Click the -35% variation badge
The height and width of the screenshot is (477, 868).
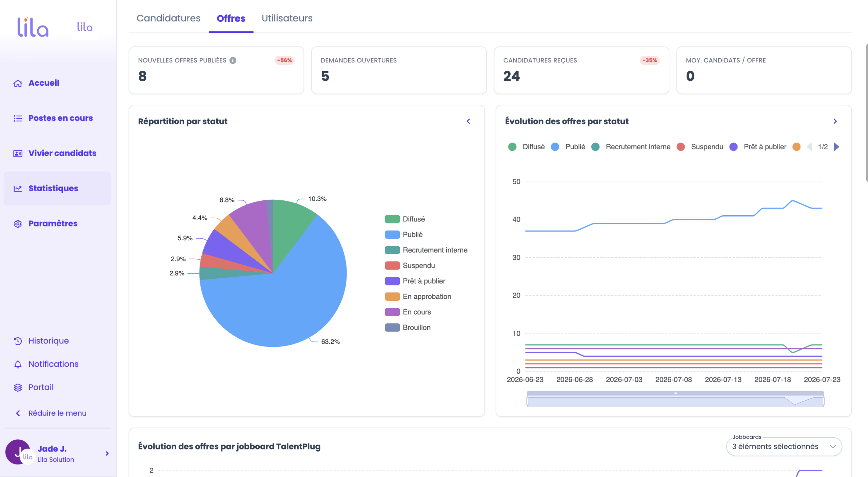tap(650, 60)
